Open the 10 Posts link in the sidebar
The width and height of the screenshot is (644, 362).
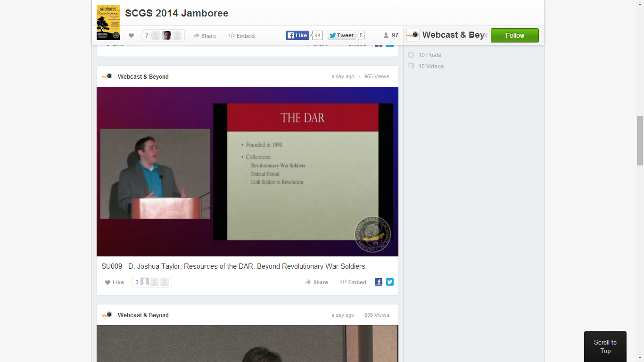coord(429,55)
